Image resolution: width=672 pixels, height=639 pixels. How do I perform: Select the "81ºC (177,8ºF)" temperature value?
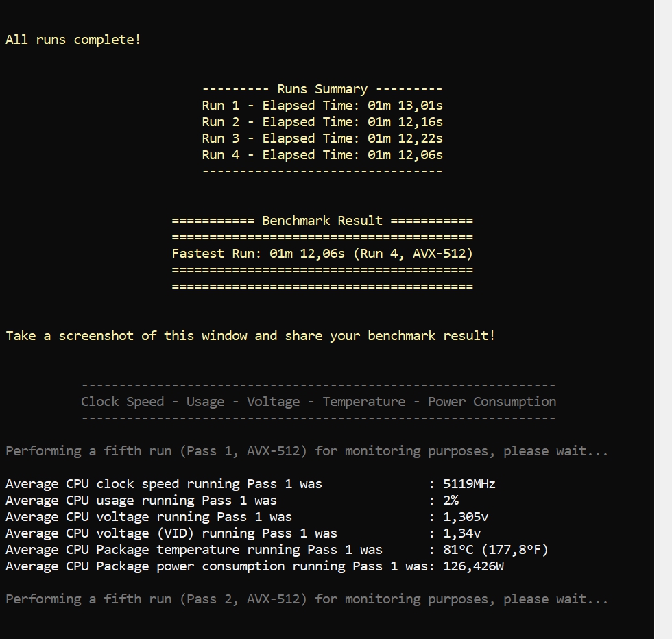coord(496,550)
